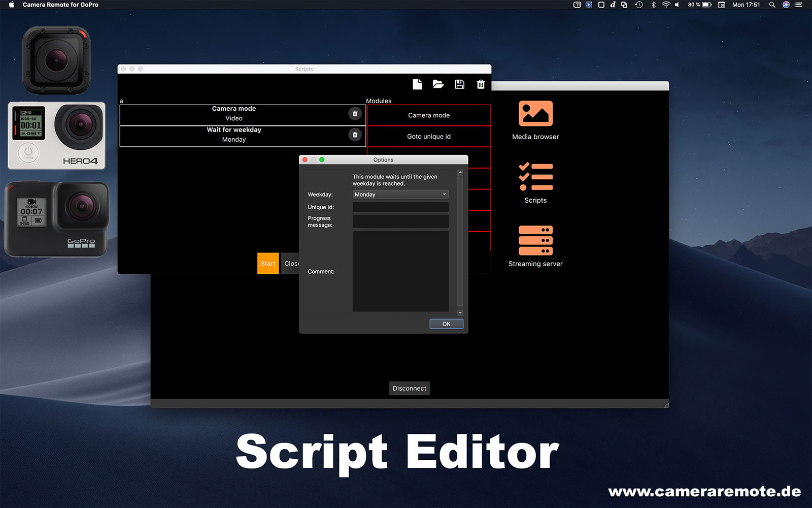Screen dimensions: 812x508
Task: Open Siri from menu bar
Action: coord(786,5)
